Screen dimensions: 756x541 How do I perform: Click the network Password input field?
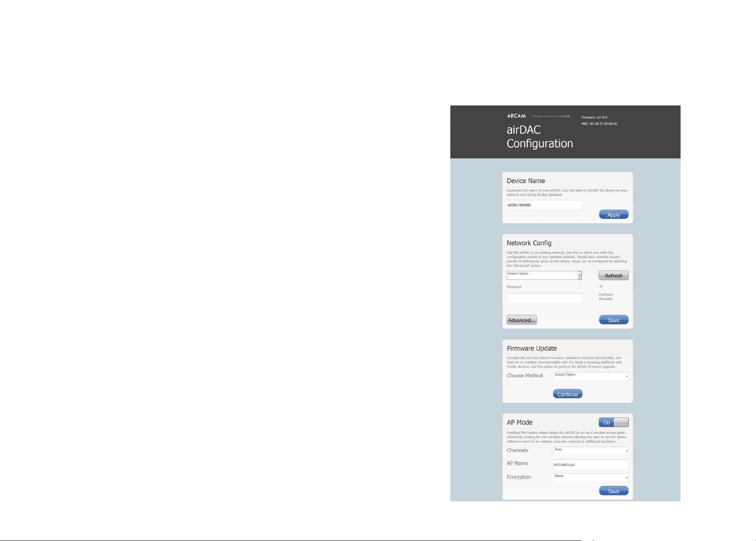(x=544, y=299)
